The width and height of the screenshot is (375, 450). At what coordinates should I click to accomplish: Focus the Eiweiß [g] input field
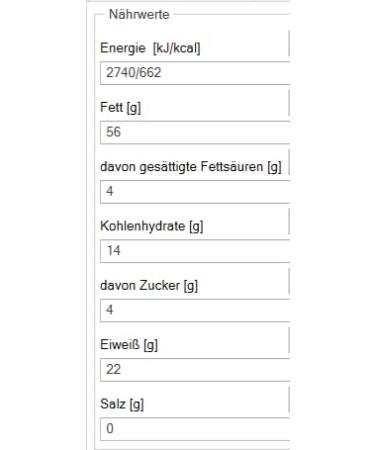pos(195,370)
